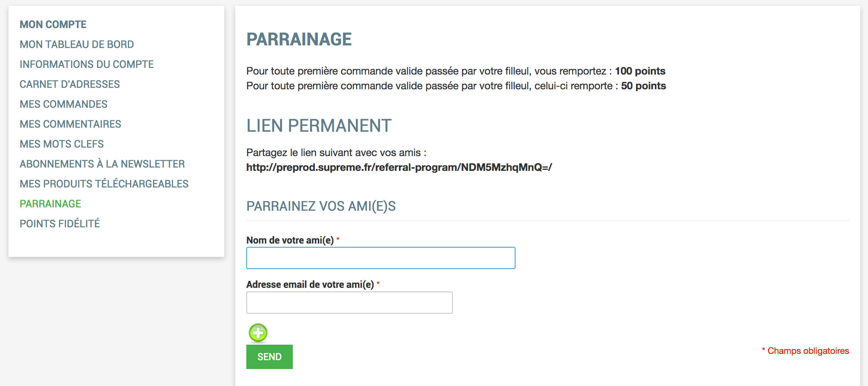Open Mon Tableau de Bord menu item

pyautogui.click(x=77, y=44)
